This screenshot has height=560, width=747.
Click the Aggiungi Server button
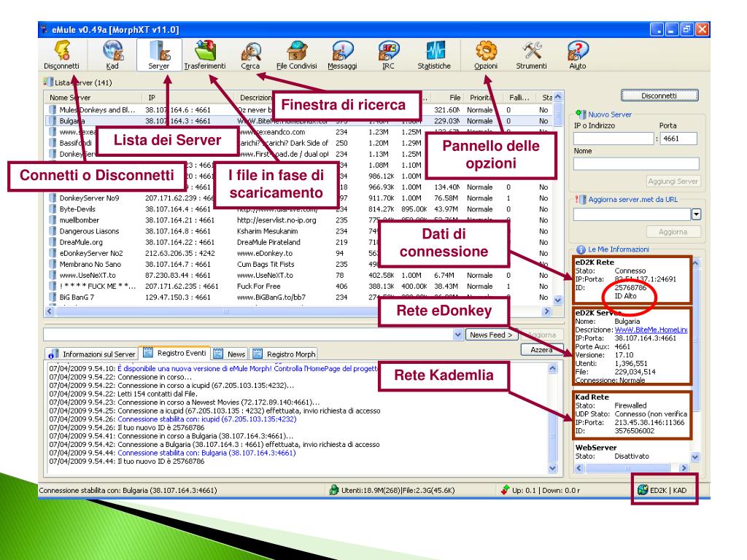(673, 181)
